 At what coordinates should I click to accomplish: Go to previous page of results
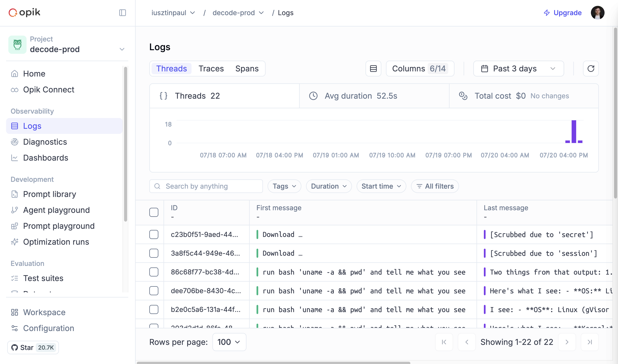point(467,342)
